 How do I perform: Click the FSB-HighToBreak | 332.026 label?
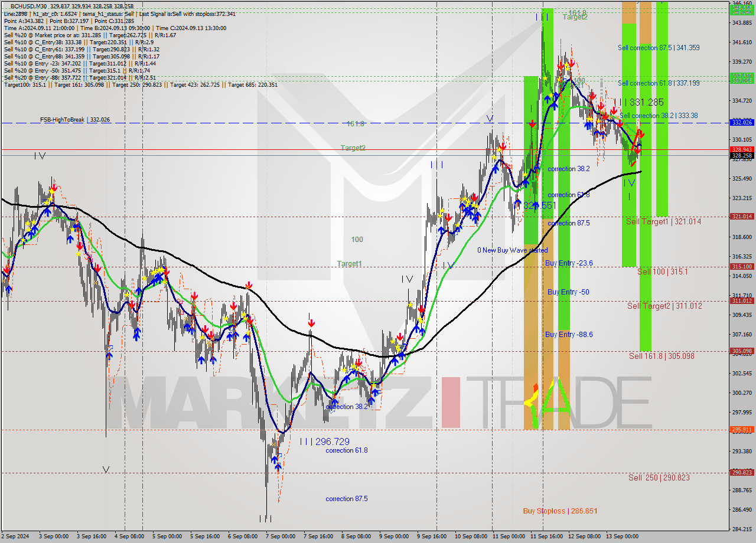(75, 120)
